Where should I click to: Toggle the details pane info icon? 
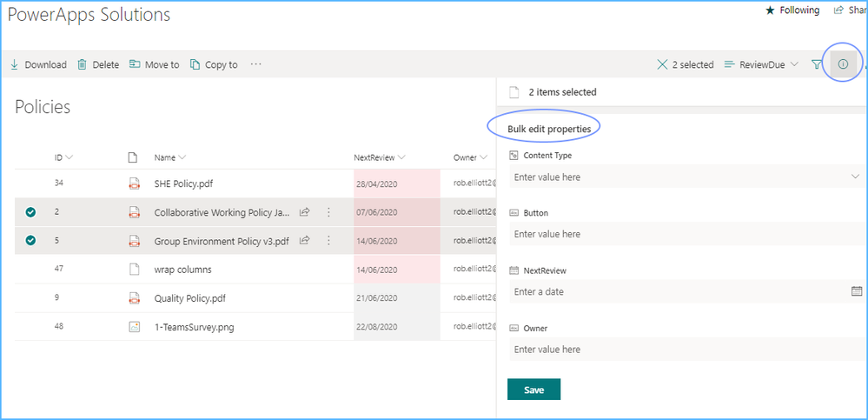pyautogui.click(x=843, y=65)
